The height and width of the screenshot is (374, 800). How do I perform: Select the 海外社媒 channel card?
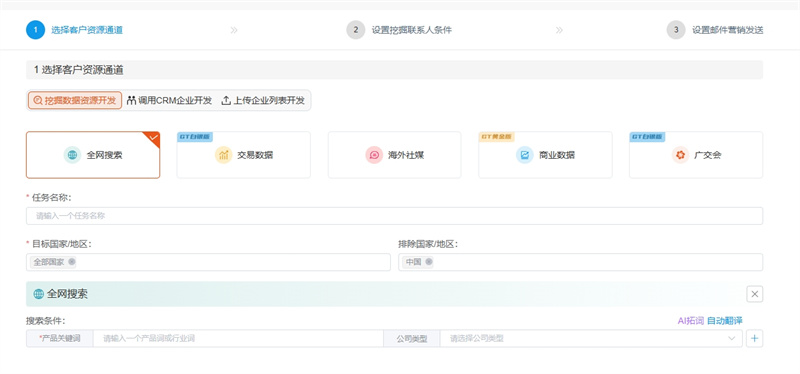point(394,155)
